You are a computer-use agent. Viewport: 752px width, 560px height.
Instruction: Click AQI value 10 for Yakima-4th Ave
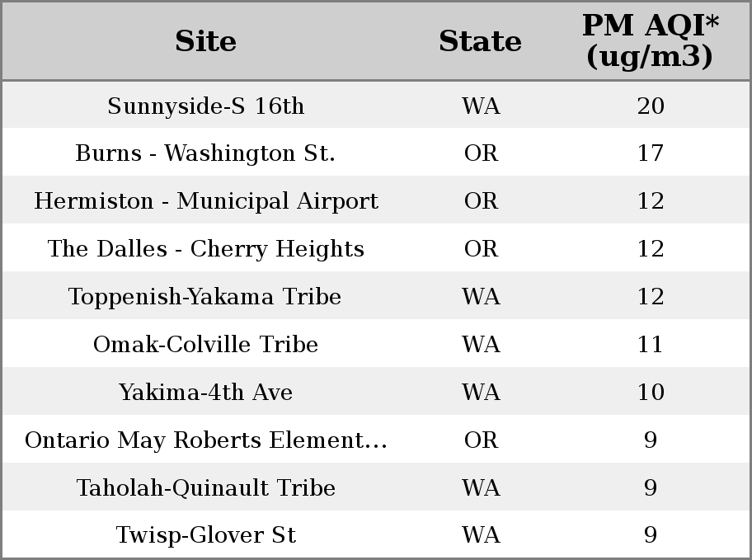[x=651, y=392]
